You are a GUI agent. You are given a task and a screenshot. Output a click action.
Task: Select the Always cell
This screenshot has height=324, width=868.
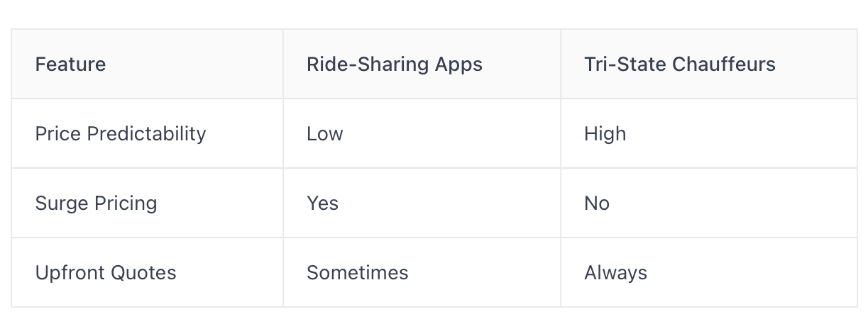pyautogui.click(x=709, y=272)
